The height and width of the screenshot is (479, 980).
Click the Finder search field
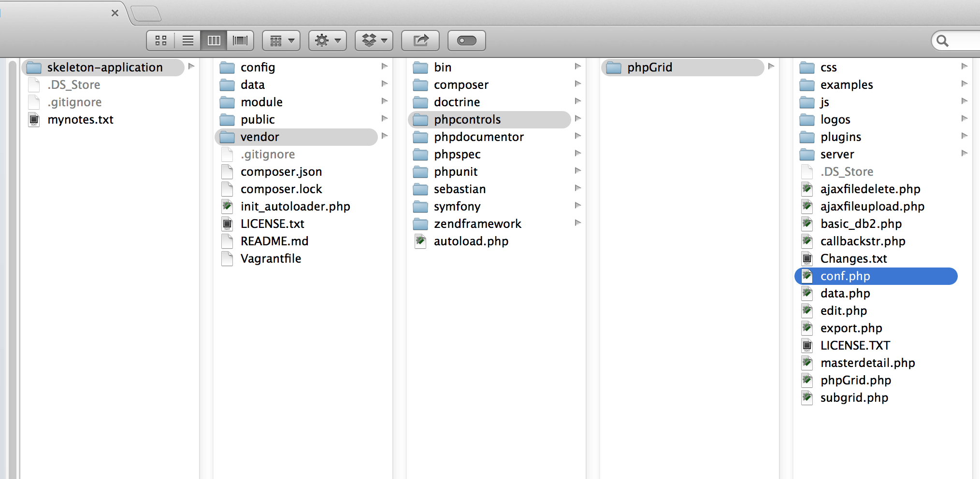[957, 41]
